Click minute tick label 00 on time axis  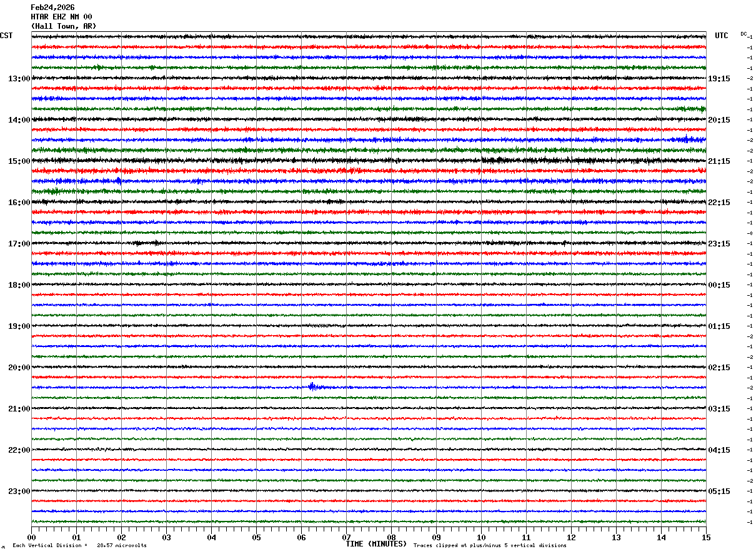pyautogui.click(x=31, y=537)
